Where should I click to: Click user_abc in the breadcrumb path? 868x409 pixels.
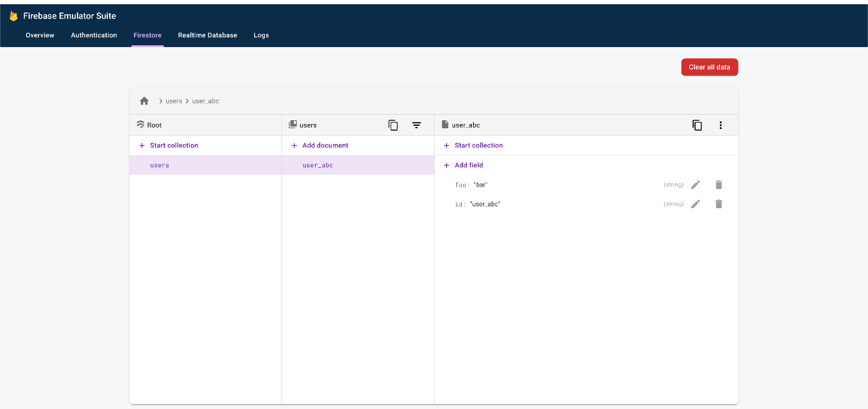(x=205, y=101)
